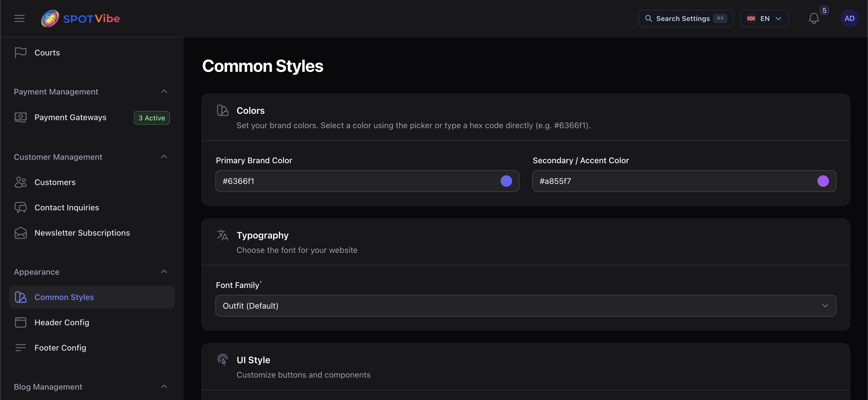The width and height of the screenshot is (868, 400).
Task: Click the Courts flag icon
Action: pos(21,53)
